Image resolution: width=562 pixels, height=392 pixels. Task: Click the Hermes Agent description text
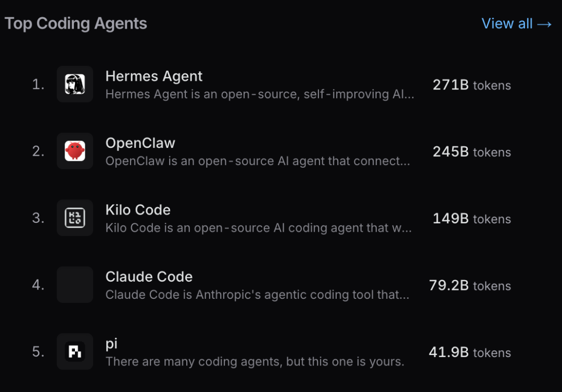(x=260, y=94)
